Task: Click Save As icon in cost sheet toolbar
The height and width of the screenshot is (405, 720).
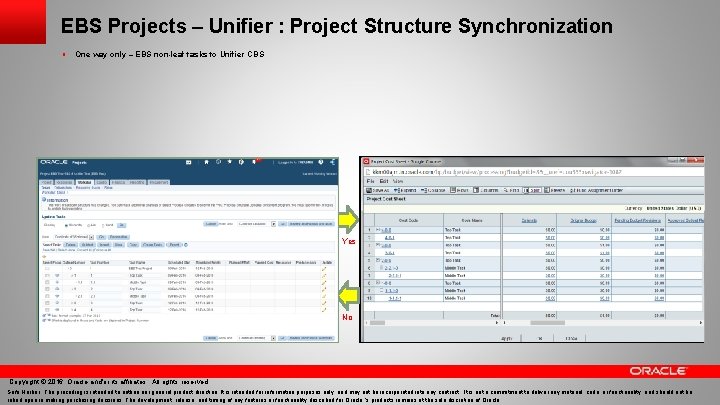Action: (368, 190)
